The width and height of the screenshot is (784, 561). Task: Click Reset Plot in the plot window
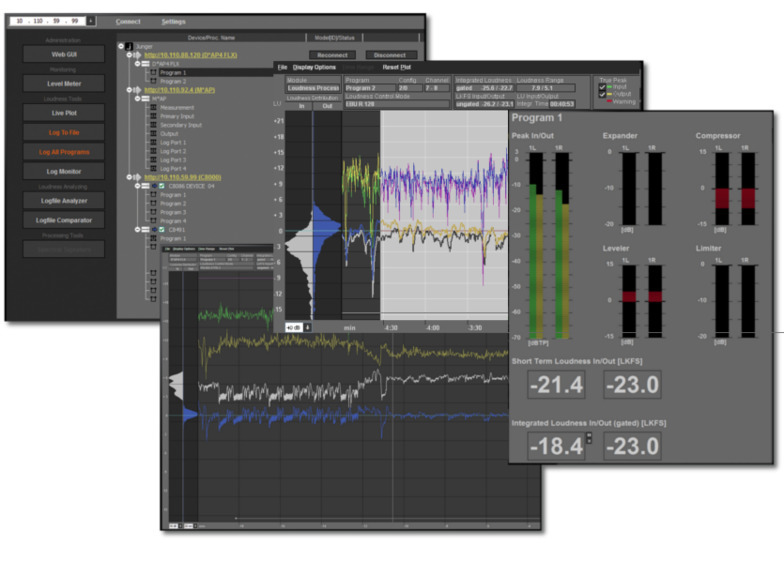coord(397,67)
